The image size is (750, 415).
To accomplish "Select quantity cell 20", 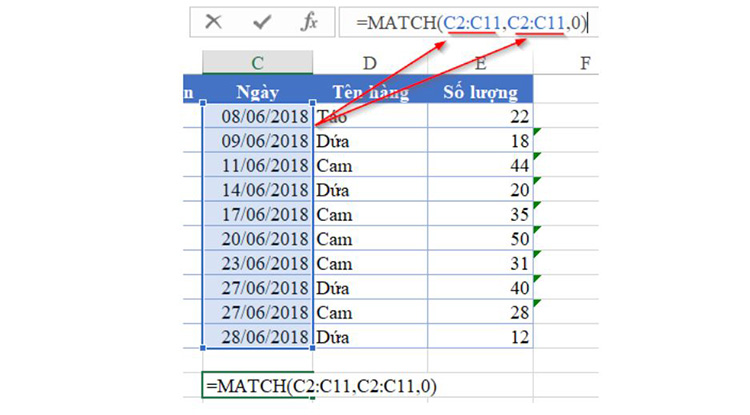I will tap(480, 190).
